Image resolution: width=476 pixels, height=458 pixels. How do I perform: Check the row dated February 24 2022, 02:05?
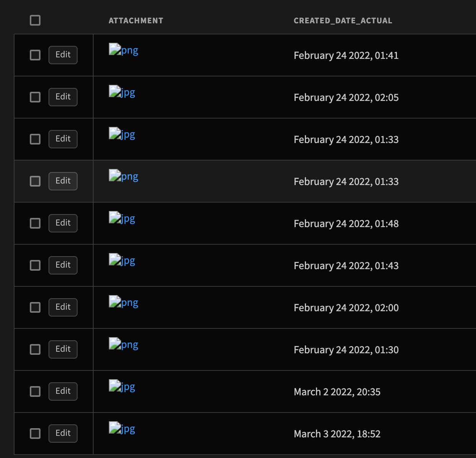click(35, 97)
